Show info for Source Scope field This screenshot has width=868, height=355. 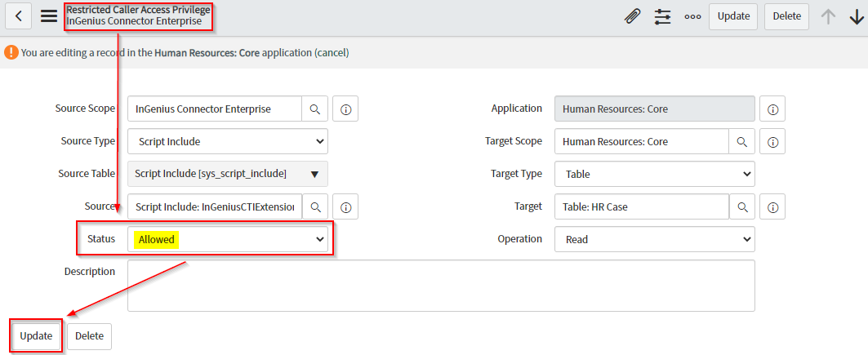click(x=345, y=109)
